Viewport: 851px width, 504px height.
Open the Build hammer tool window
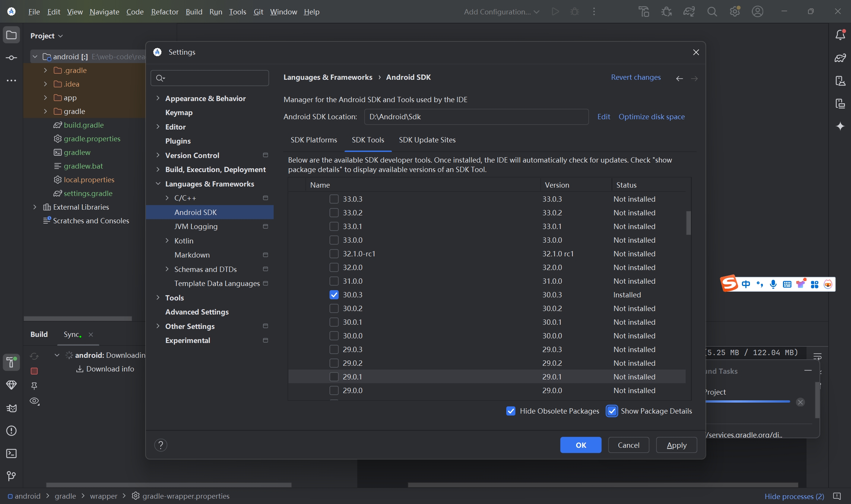pyautogui.click(x=11, y=362)
